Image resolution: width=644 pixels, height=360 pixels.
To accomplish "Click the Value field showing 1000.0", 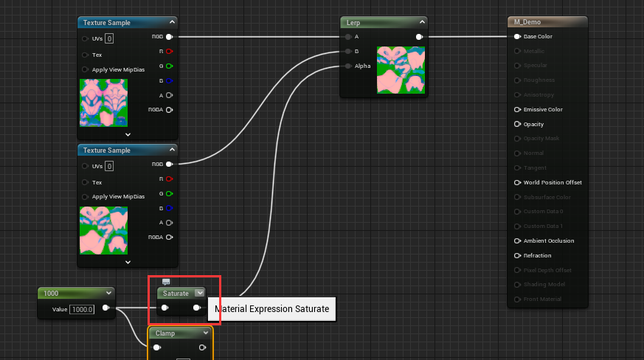I will click(82, 309).
